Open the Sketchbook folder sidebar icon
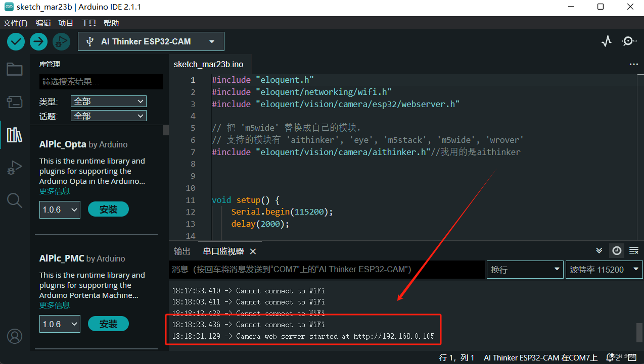Screen dimensions: 644x364 (15, 69)
